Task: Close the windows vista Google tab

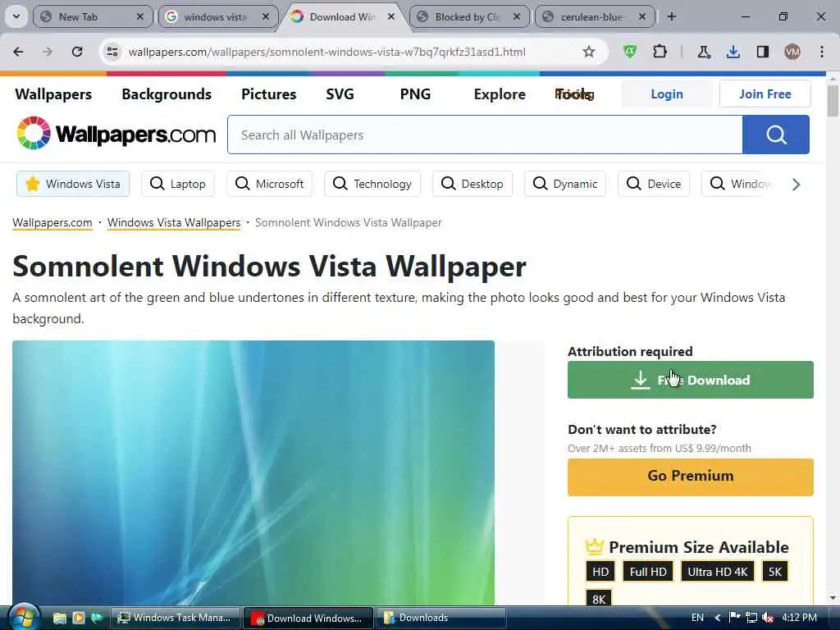Action: [266, 16]
